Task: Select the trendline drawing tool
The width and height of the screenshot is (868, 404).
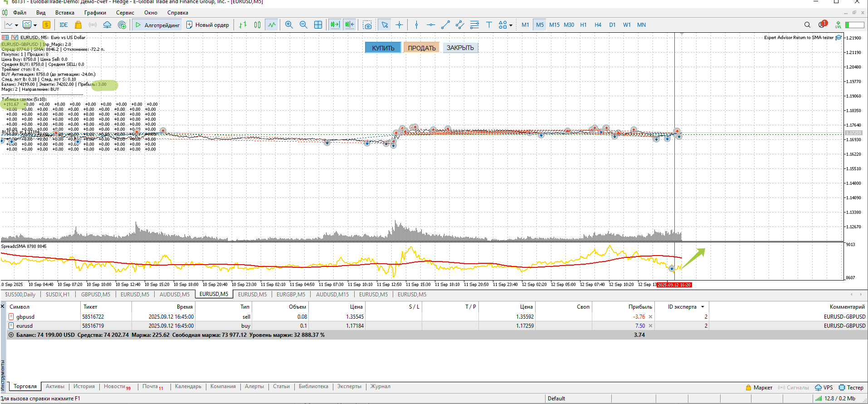Action: tap(445, 25)
